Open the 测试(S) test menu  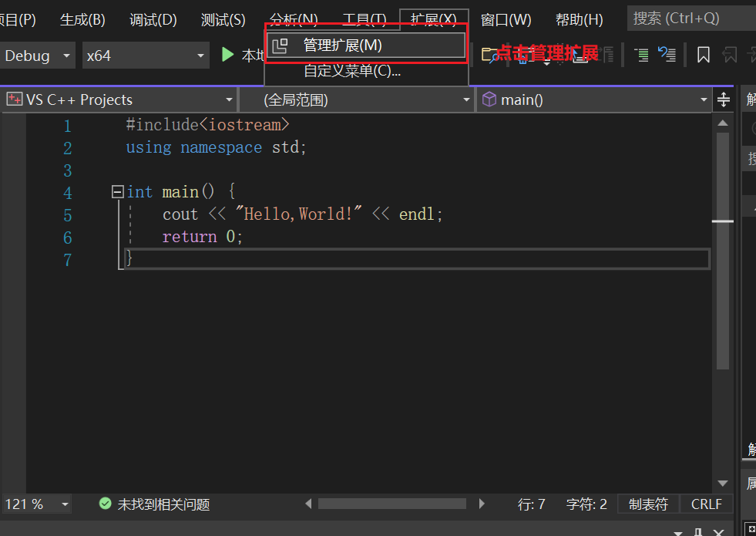[x=223, y=20]
